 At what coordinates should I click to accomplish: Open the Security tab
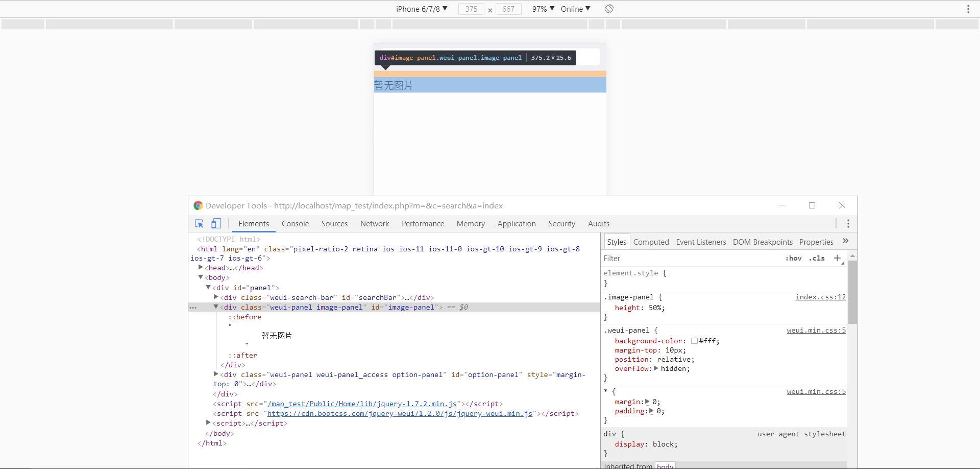(561, 224)
